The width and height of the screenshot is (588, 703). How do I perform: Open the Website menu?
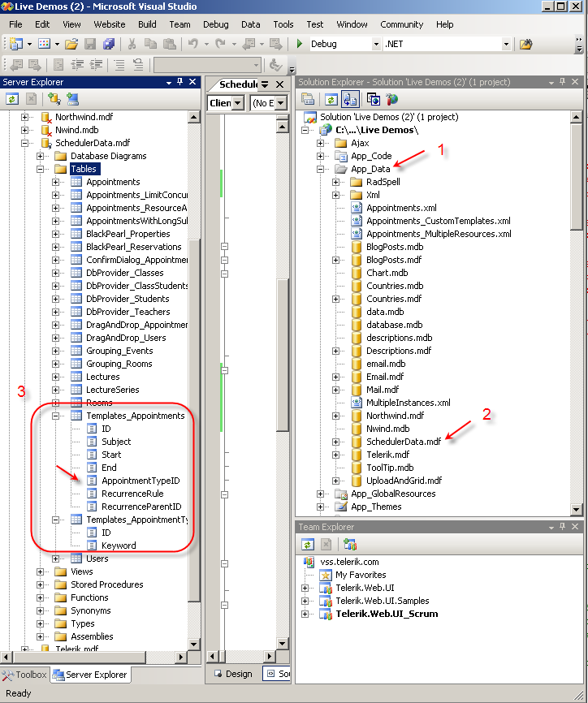point(110,24)
